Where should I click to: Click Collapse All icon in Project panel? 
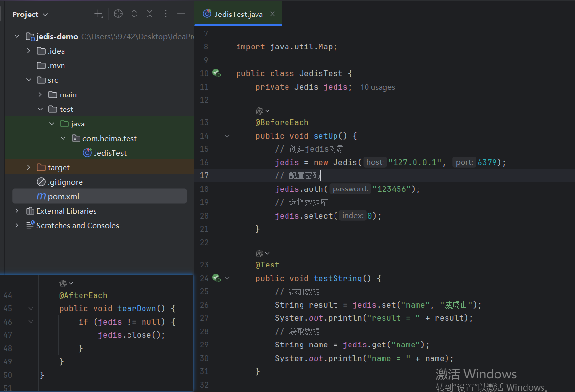150,14
